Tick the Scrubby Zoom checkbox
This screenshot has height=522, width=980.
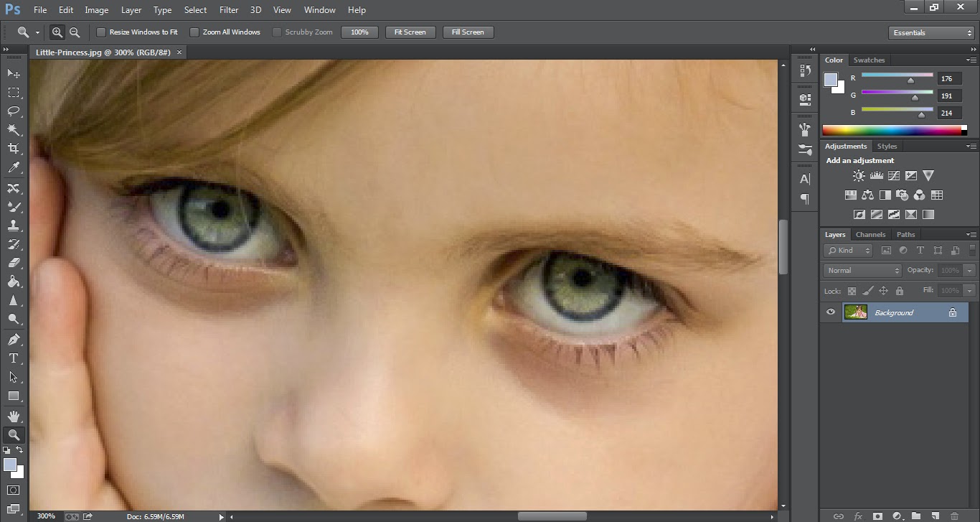(x=276, y=32)
